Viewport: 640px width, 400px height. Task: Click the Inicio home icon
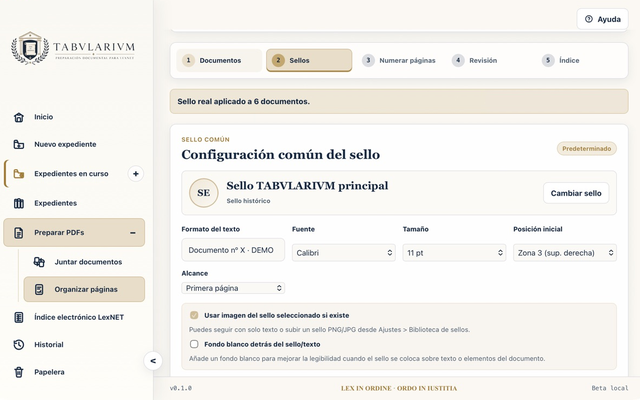(x=19, y=117)
